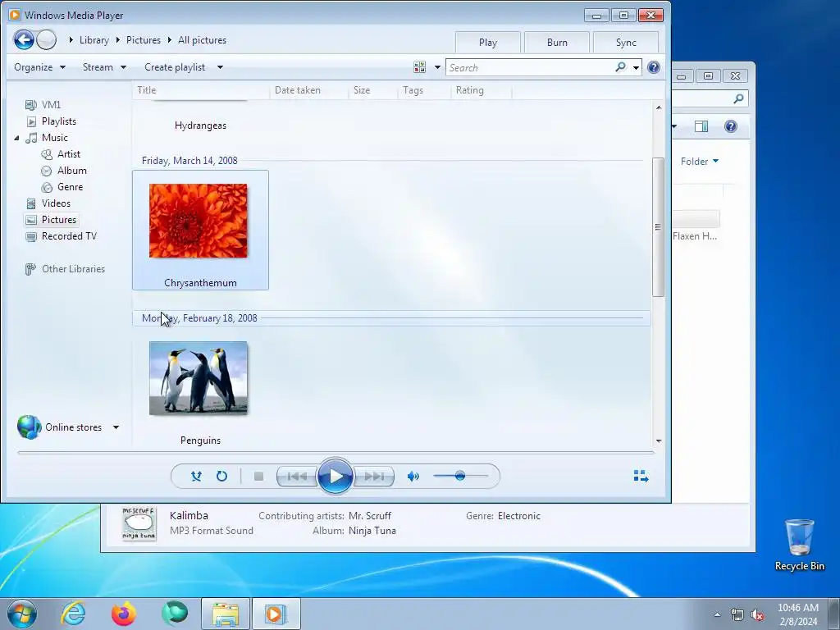Open Other Libraries
Image resolution: width=840 pixels, height=630 pixels.
coord(73,269)
